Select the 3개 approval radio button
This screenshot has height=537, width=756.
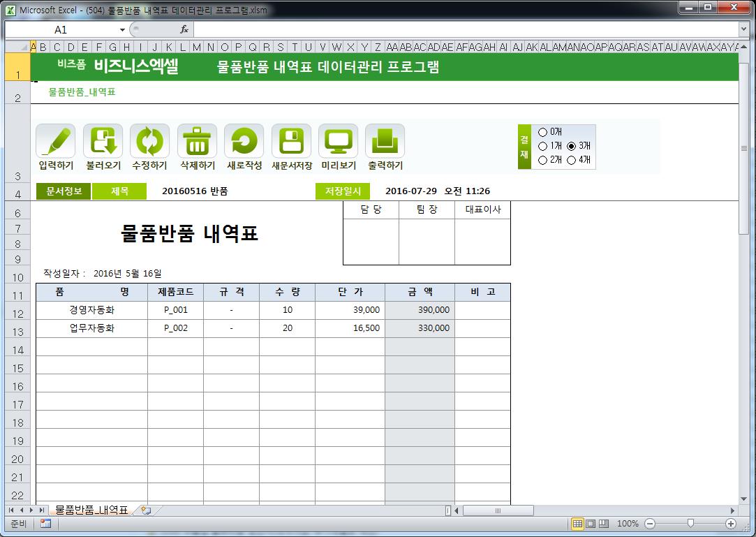[x=571, y=146]
